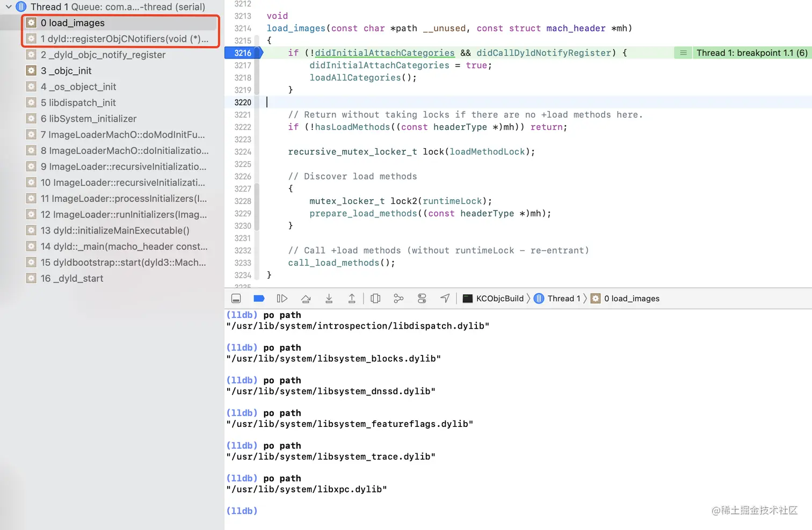This screenshot has height=530, width=812.
Task: Click line number 3222 in the gutter
Action: 243,127
